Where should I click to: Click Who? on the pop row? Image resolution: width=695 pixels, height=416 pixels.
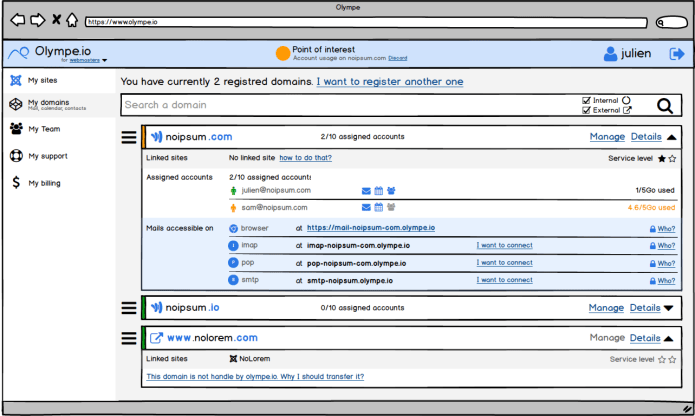[x=666, y=264]
